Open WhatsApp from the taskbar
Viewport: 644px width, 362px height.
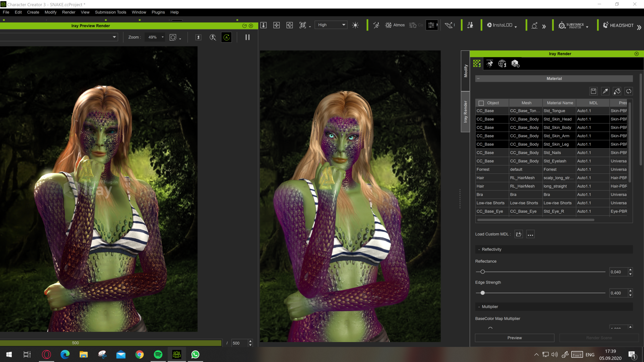tap(195, 355)
